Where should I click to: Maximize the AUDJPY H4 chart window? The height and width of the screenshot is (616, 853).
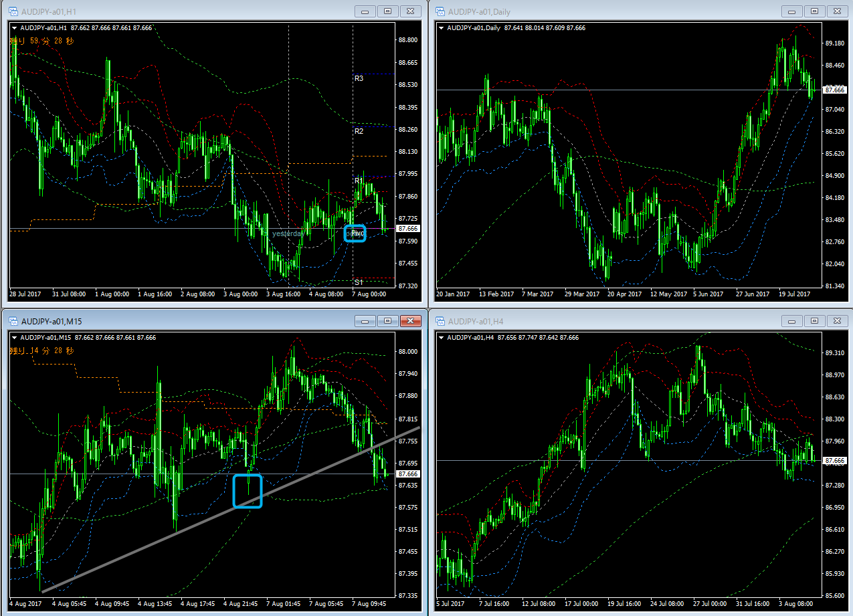(814, 321)
